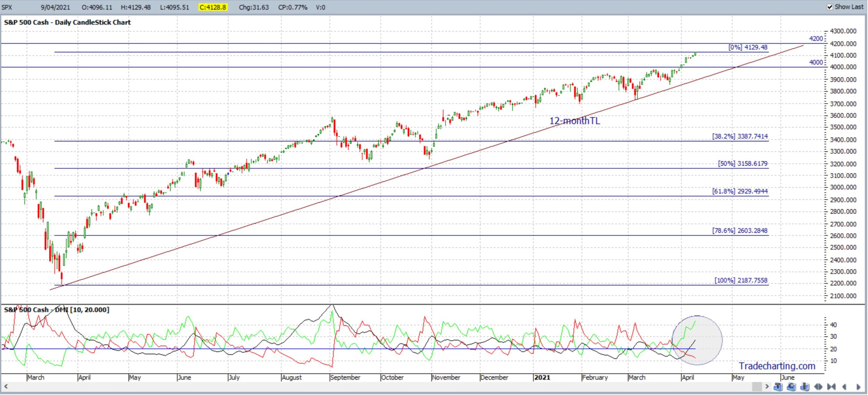Click the July month label on time axis
Screen dimensions: 868x395
(x=234, y=377)
